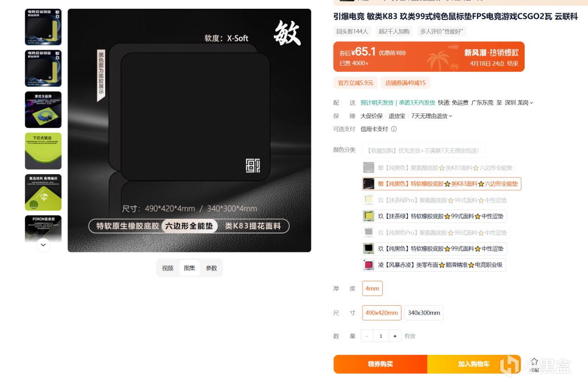Claim the 官方立减5.9元 discount
Viewport: 588px width, 387px height.
pos(356,83)
